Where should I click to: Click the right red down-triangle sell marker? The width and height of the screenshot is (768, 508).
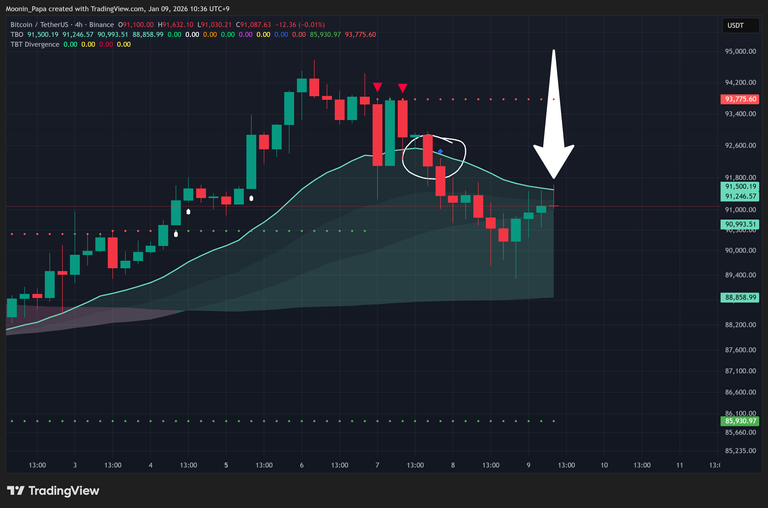(x=402, y=88)
